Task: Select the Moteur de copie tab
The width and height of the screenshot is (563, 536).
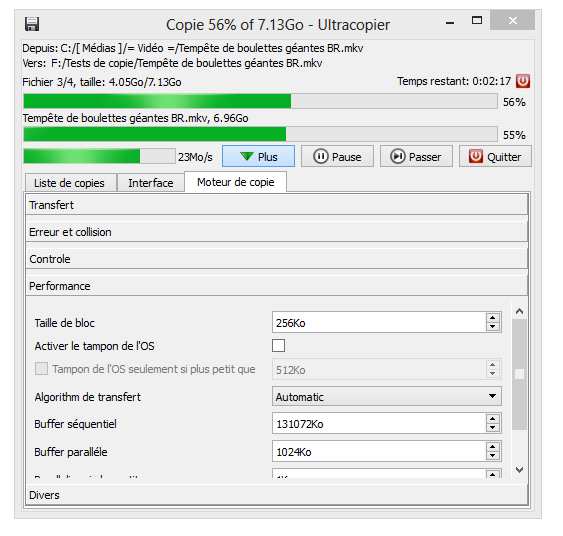Action: pos(236,182)
